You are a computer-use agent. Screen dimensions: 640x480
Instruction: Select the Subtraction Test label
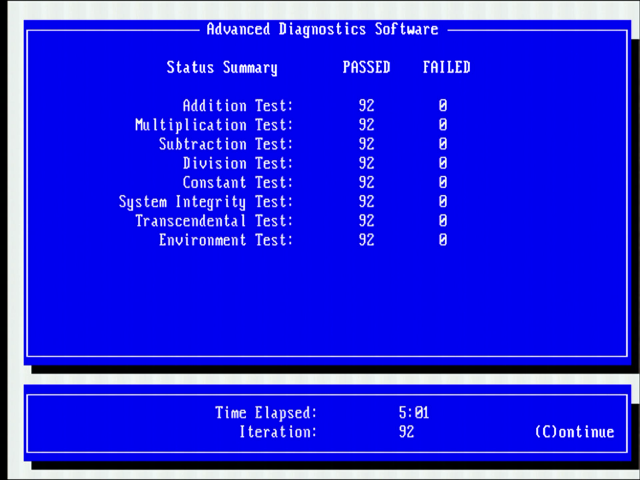coord(226,144)
